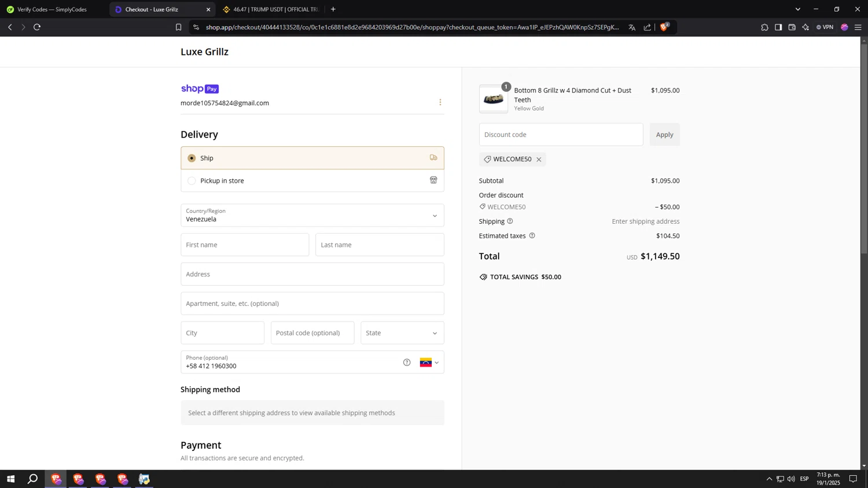Viewport: 868px width, 488px height.
Task: Focus the Last name field
Action: (x=380, y=245)
